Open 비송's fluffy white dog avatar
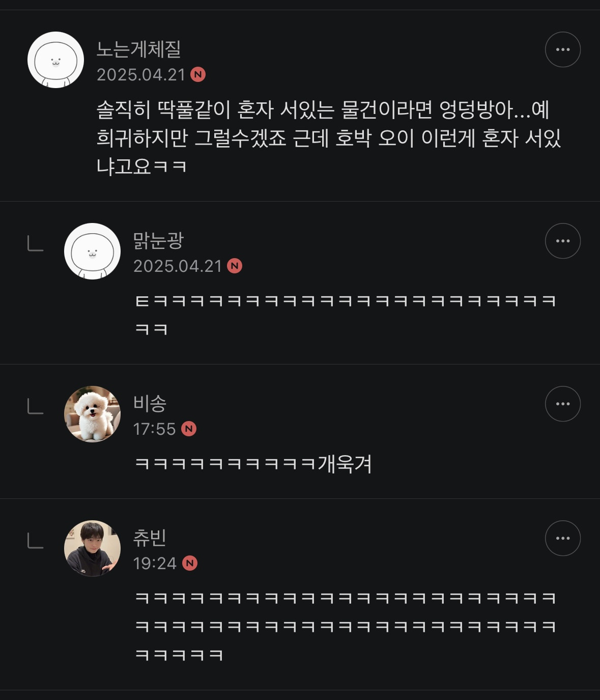 [x=92, y=414]
